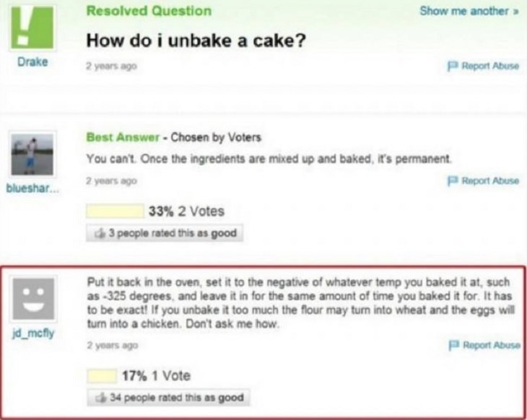This screenshot has width=527, height=420.
Task: Click the Best Answer label
Action: coord(123,137)
